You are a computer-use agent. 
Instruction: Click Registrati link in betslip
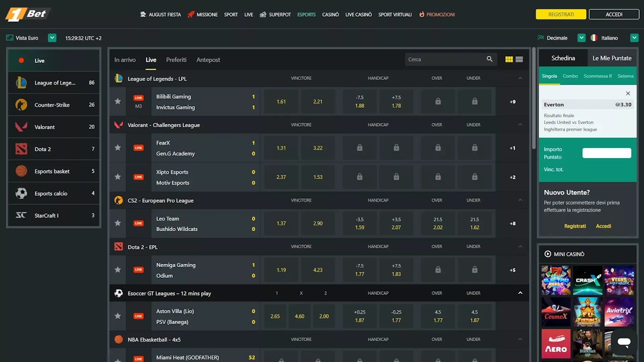coord(575,226)
